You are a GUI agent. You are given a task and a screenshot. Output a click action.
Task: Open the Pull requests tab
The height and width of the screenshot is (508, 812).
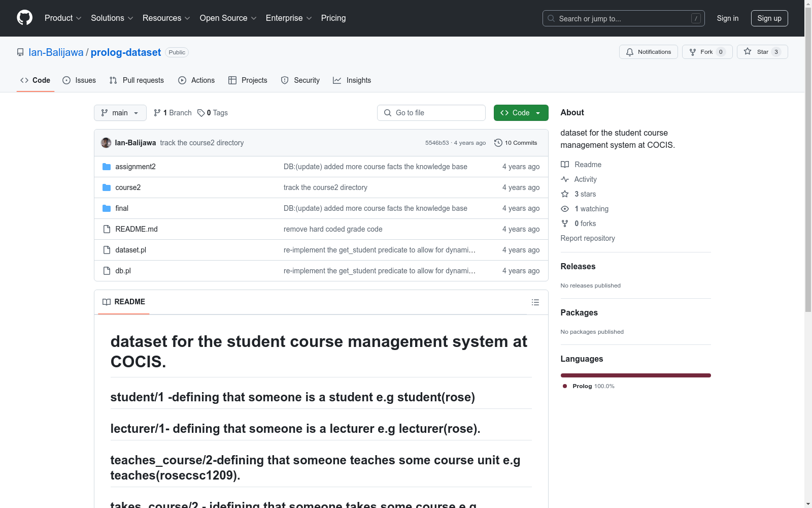tap(137, 80)
